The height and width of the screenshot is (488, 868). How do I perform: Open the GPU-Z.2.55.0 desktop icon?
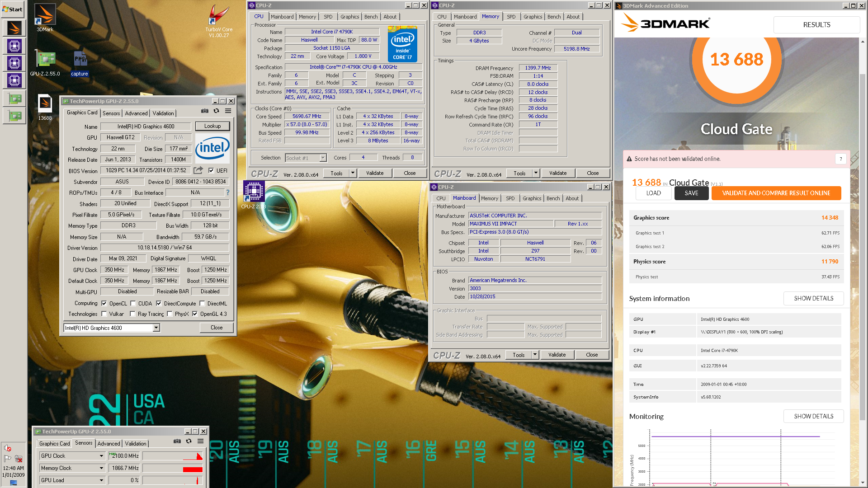tap(45, 63)
